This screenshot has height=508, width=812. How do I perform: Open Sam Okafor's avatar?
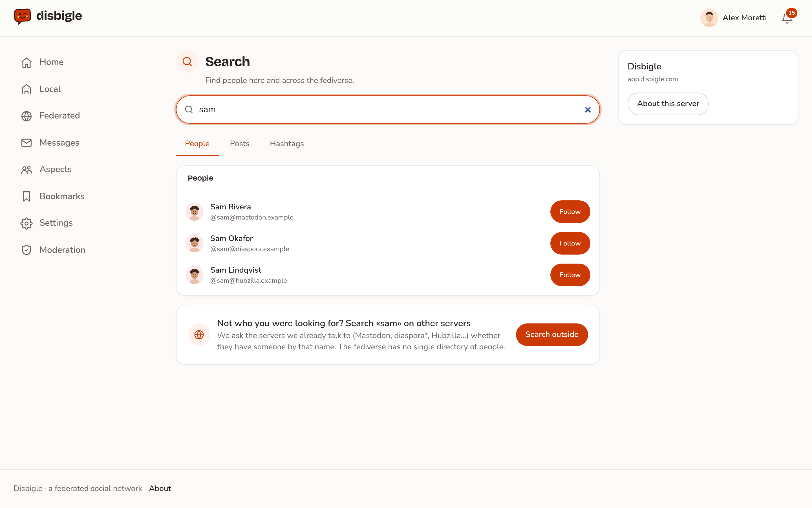pyautogui.click(x=195, y=243)
